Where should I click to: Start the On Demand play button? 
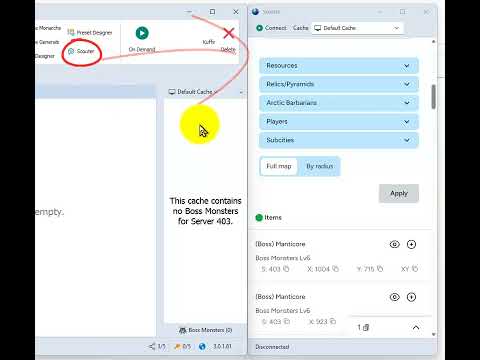click(142, 33)
